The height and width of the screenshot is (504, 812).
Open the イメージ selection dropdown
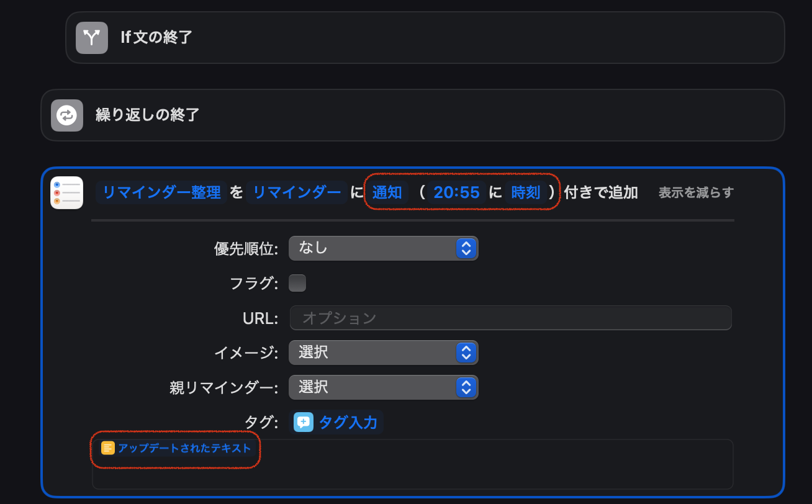pos(383,353)
